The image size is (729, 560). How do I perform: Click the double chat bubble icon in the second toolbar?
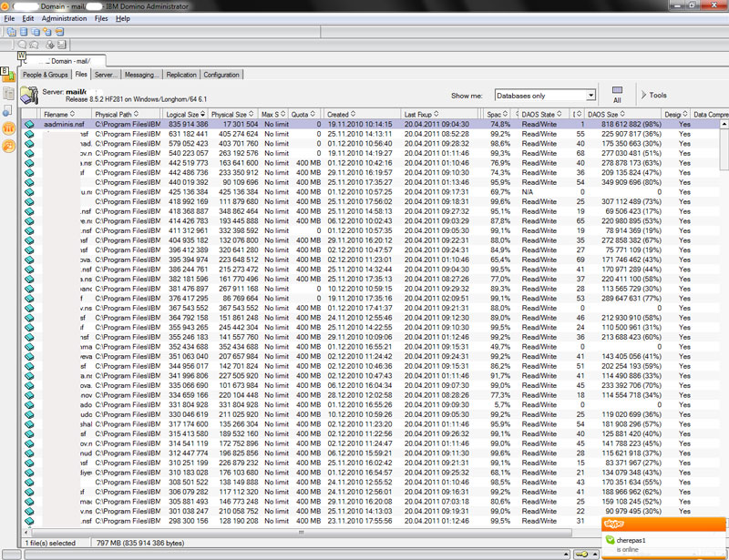(34, 45)
